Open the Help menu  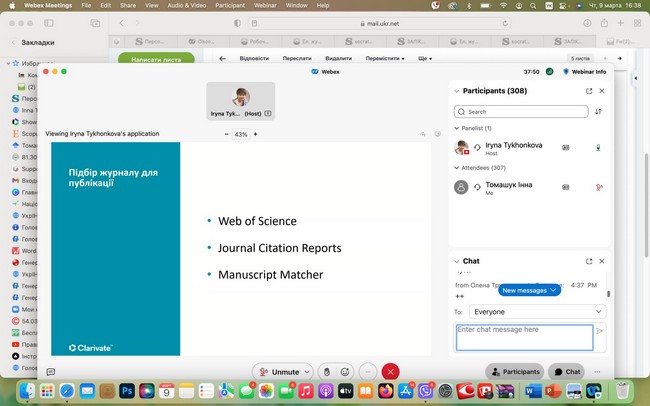[x=323, y=5]
